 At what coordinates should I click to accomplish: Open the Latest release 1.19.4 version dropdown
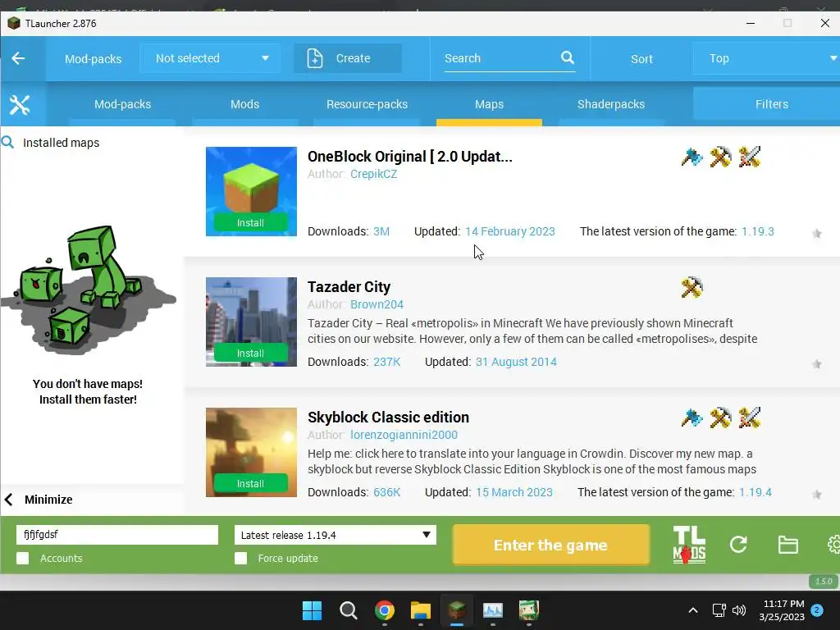336,535
